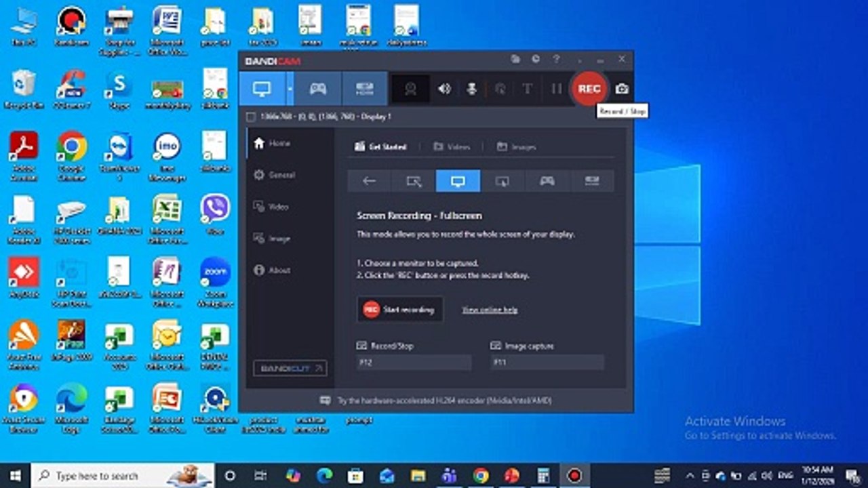Image resolution: width=868 pixels, height=488 pixels.
Task: Select Bandicam's screen recording mode button
Action: [x=262, y=89]
